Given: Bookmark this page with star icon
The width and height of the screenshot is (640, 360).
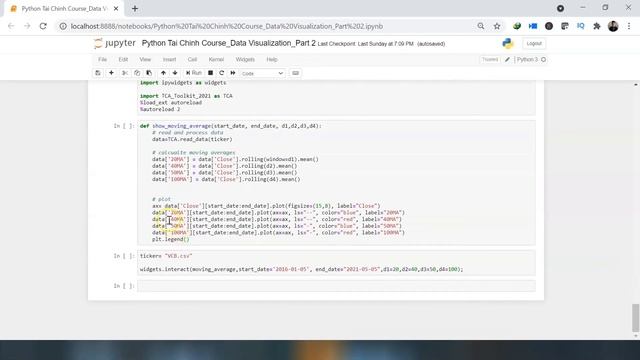Looking at the screenshot, I should [497, 26].
